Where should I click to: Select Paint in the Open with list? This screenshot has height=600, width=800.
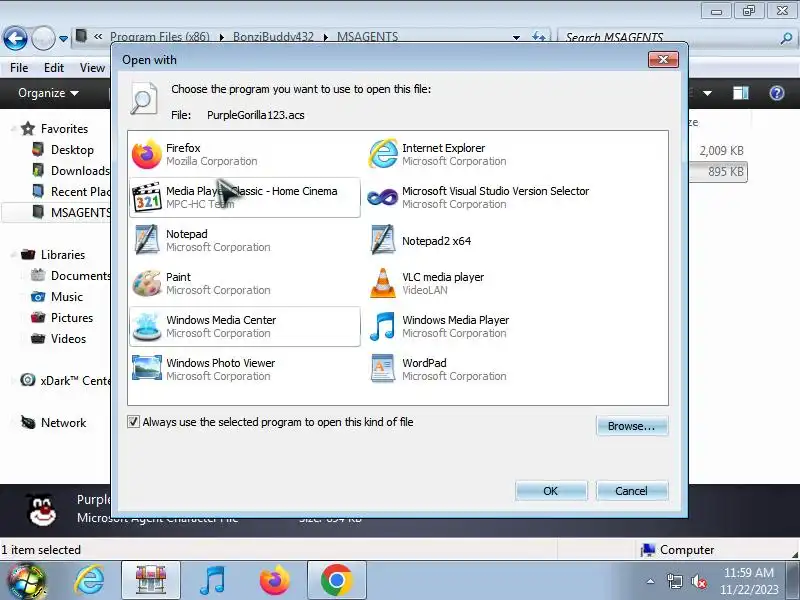tap(245, 283)
